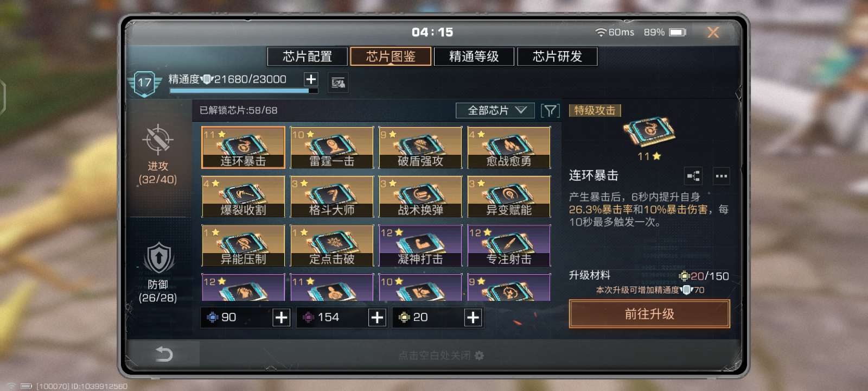The image size is (868, 391).
Task: Switch to the 芯片配置 tab
Action: tap(307, 56)
